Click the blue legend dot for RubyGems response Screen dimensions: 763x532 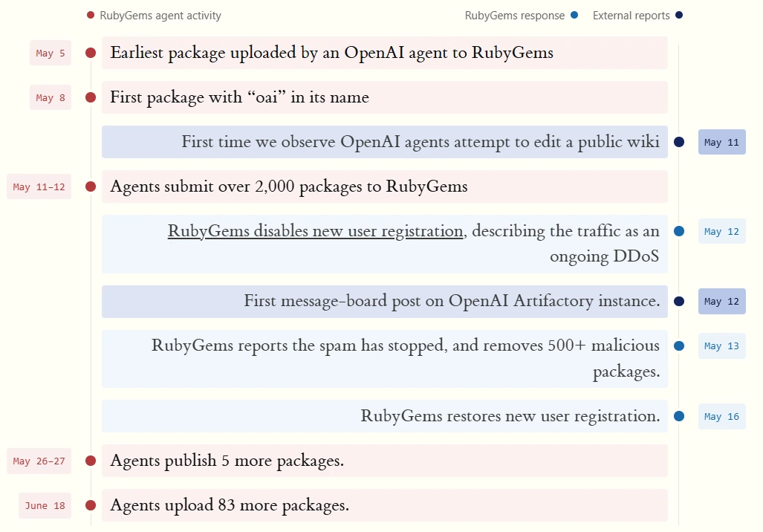click(574, 15)
